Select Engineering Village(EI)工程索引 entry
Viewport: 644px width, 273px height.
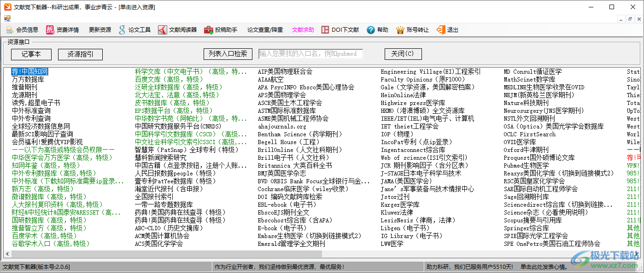(431, 72)
